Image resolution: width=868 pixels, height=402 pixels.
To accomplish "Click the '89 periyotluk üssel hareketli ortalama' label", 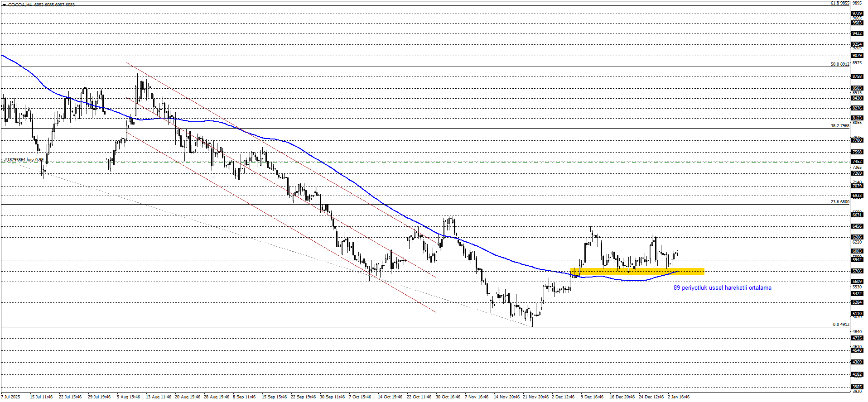I will coord(722,288).
